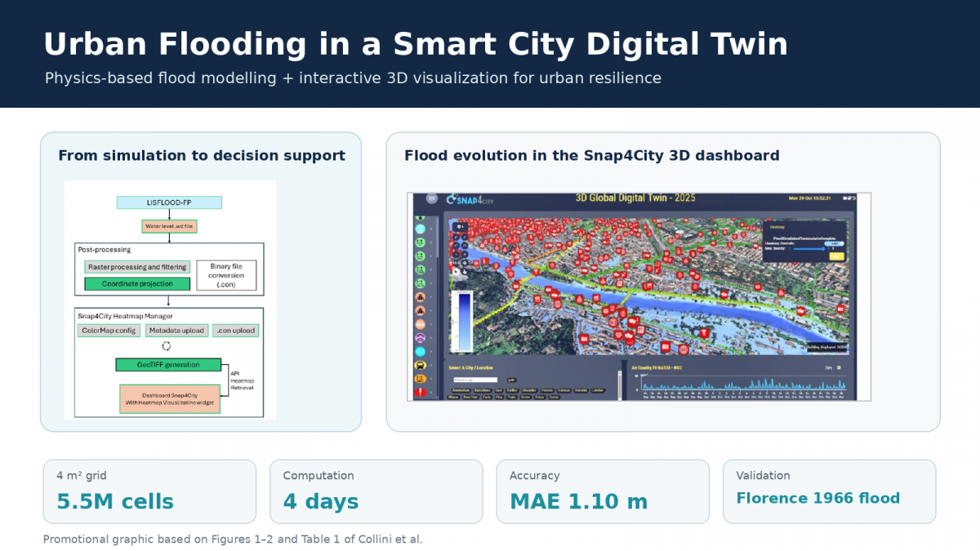The image size is (980, 551).
Task: Click the Where to go search field
Action: click(x=475, y=380)
